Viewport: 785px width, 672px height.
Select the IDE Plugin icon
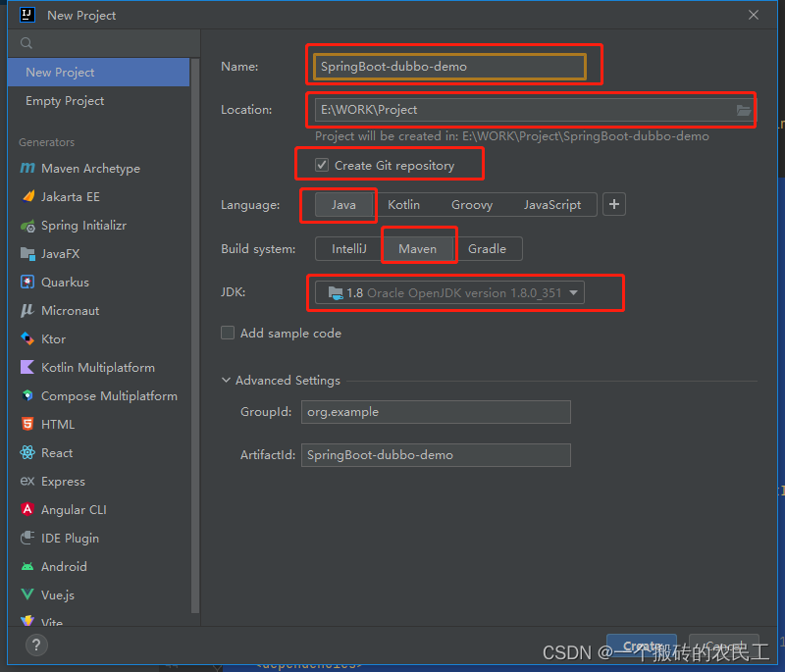tap(27, 538)
